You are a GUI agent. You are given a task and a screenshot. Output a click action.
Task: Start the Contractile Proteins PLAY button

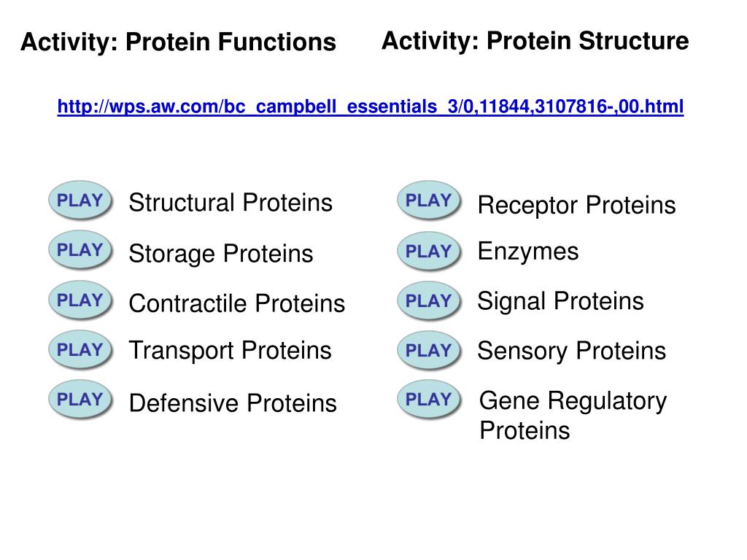[x=80, y=300]
